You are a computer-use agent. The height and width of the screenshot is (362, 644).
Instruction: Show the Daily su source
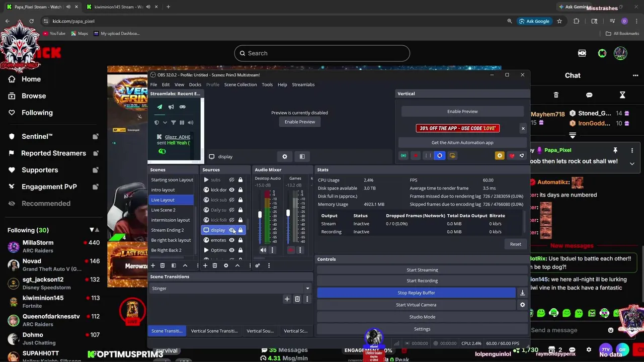coord(231,210)
